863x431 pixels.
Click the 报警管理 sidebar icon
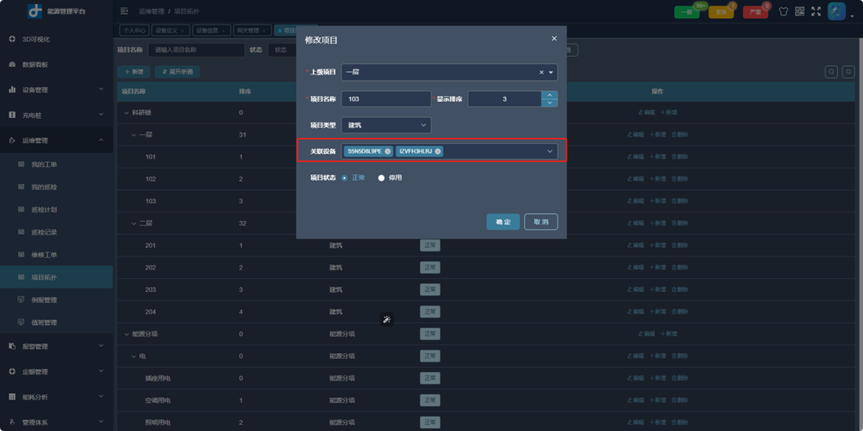pos(12,346)
